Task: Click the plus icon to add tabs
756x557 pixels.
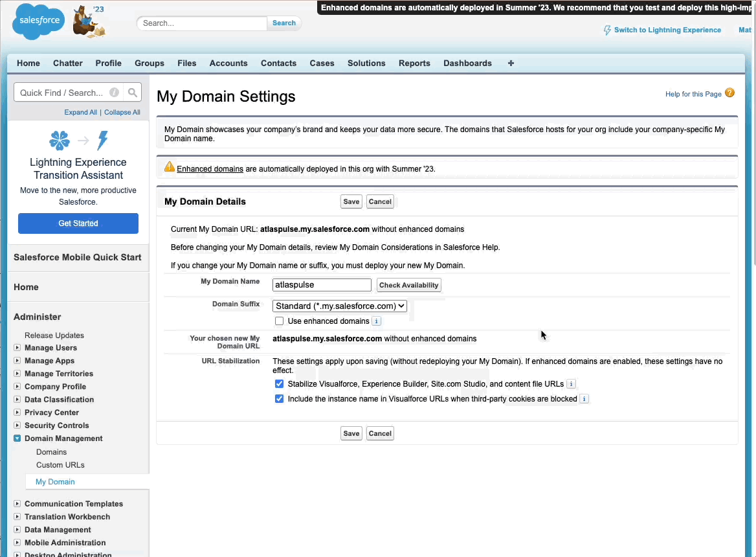Action: [511, 63]
